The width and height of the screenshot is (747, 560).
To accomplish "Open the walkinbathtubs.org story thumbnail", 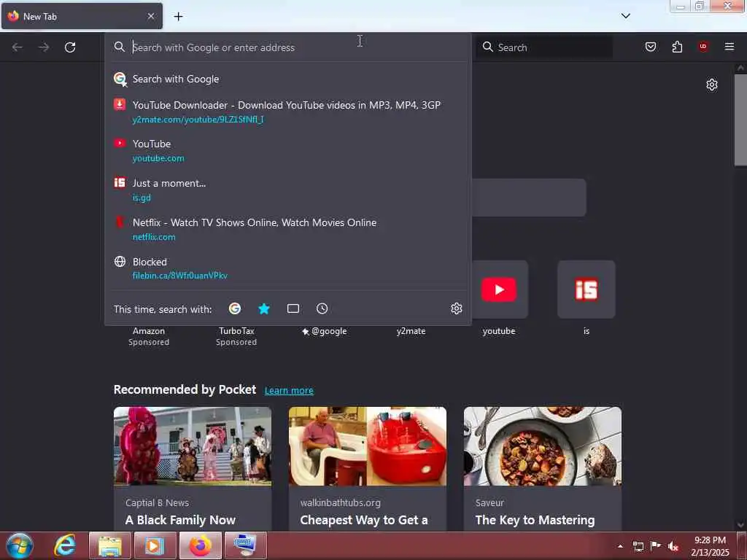I will coord(368,446).
